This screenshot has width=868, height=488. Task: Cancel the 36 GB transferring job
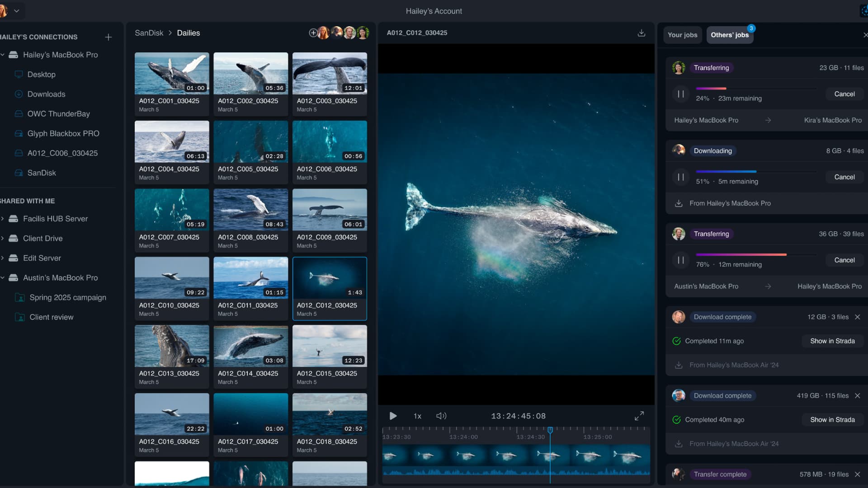coord(844,260)
